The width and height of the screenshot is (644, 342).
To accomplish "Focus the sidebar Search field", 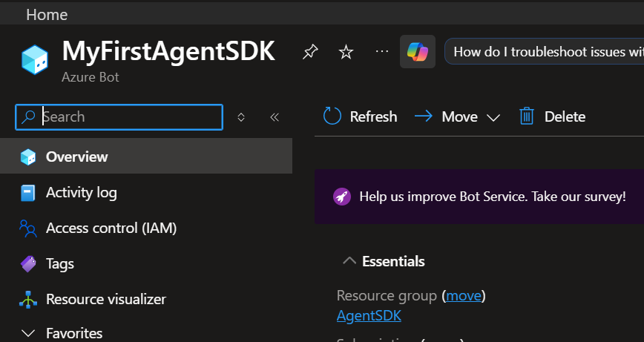I will pos(119,117).
